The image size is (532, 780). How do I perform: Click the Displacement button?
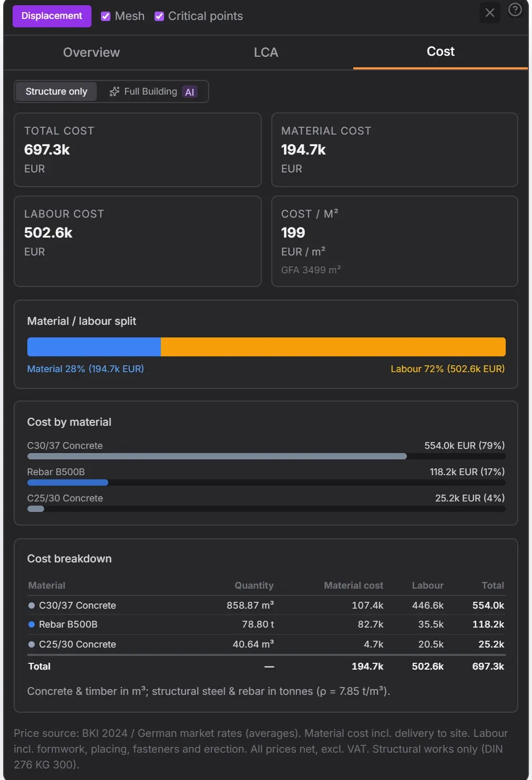(x=52, y=16)
